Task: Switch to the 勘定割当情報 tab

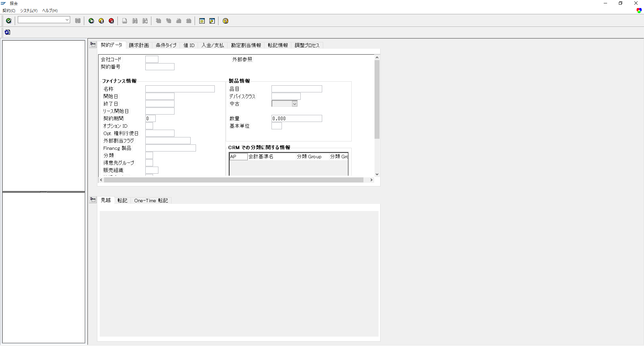Action: [246, 45]
